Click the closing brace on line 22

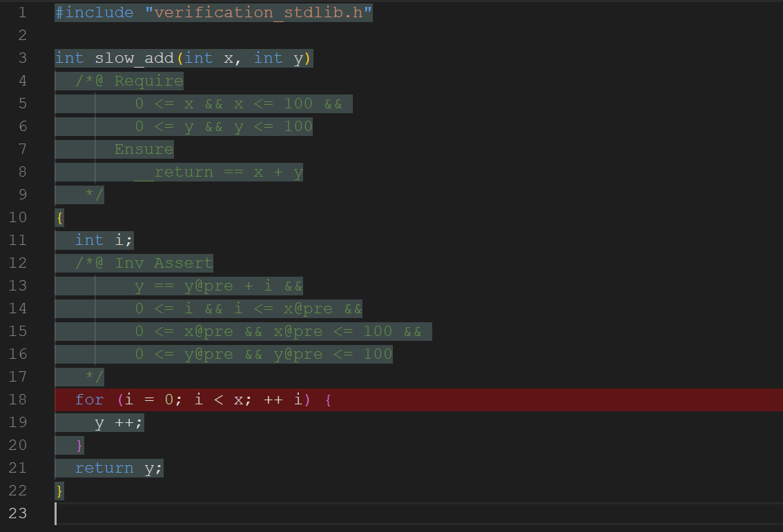coord(59,491)
